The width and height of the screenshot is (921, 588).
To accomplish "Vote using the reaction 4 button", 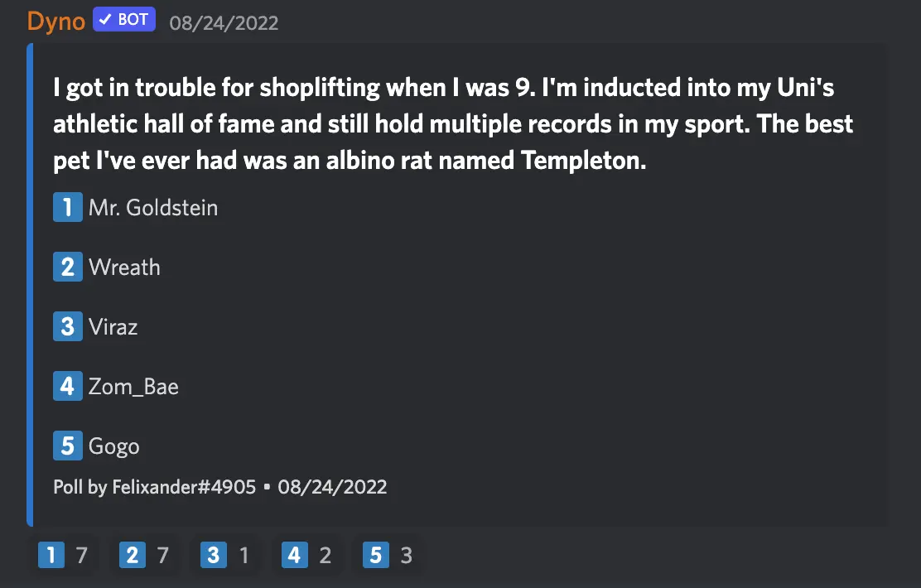I will click(306, 555).
